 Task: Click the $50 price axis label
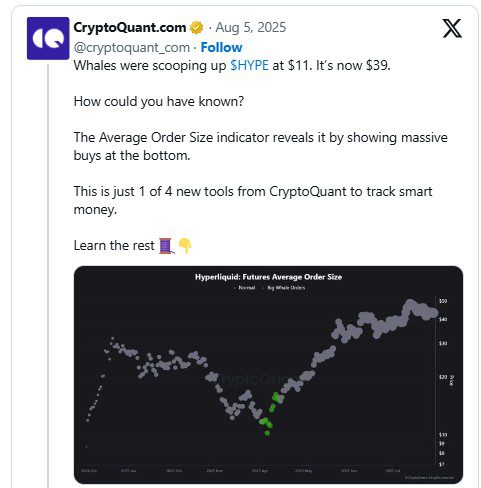[x=443, y=301]
